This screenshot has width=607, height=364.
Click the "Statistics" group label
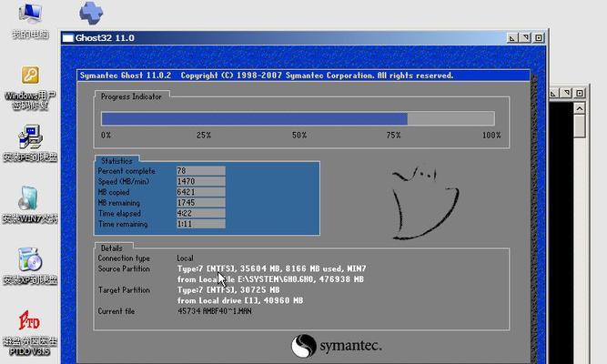point(116,161)
